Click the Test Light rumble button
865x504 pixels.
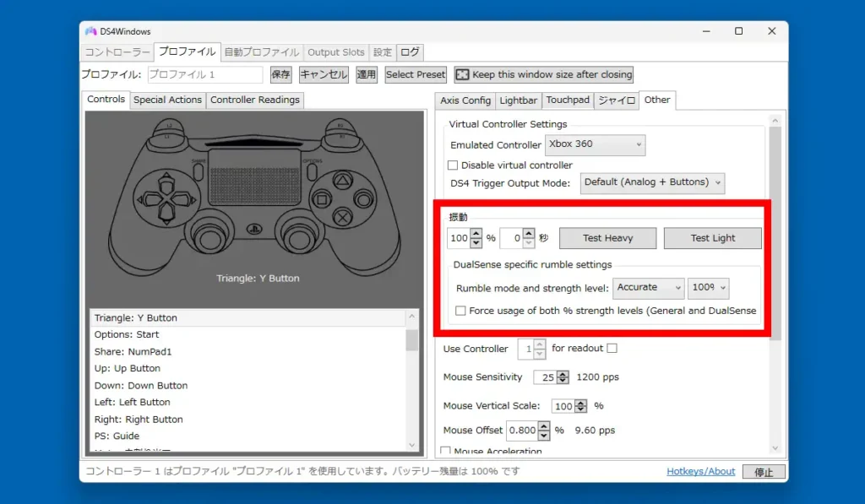(713, 238)
